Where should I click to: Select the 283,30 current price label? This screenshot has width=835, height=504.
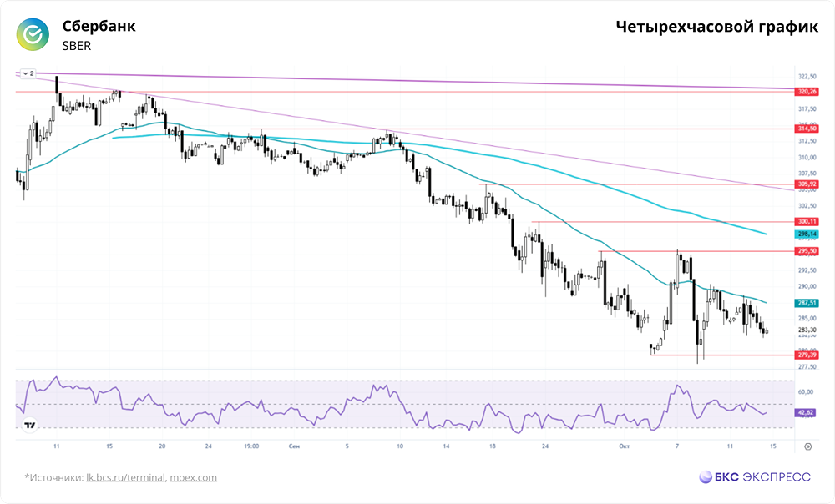point(807,330)
